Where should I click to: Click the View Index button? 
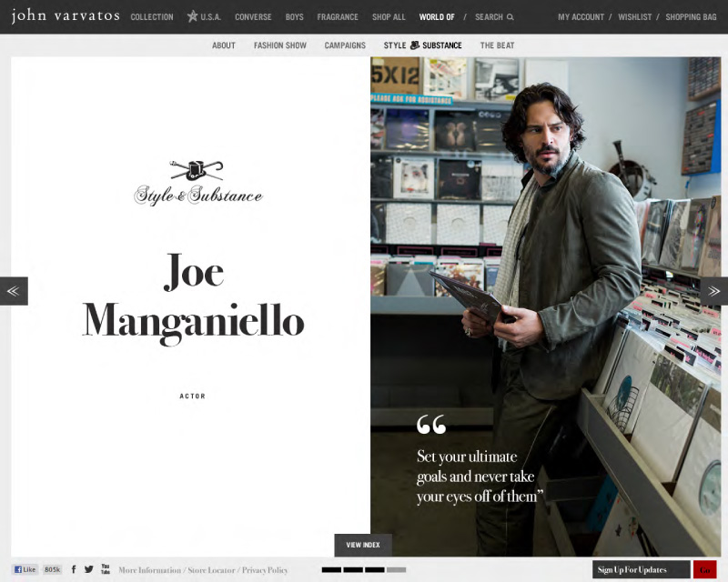(363, 545)
